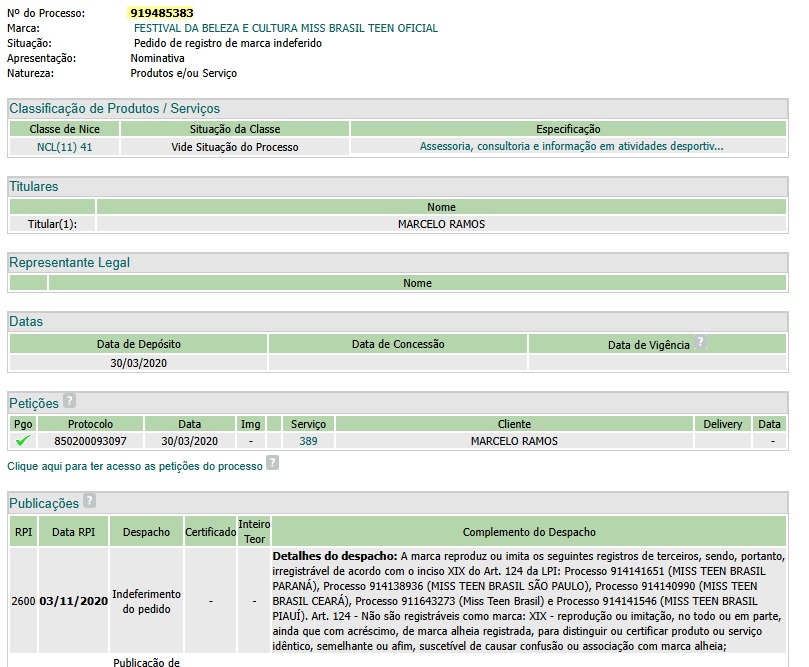Click petition date 30/03/2020 in Petições row
This screenshot has width=809, height=667.
(189, 442)
